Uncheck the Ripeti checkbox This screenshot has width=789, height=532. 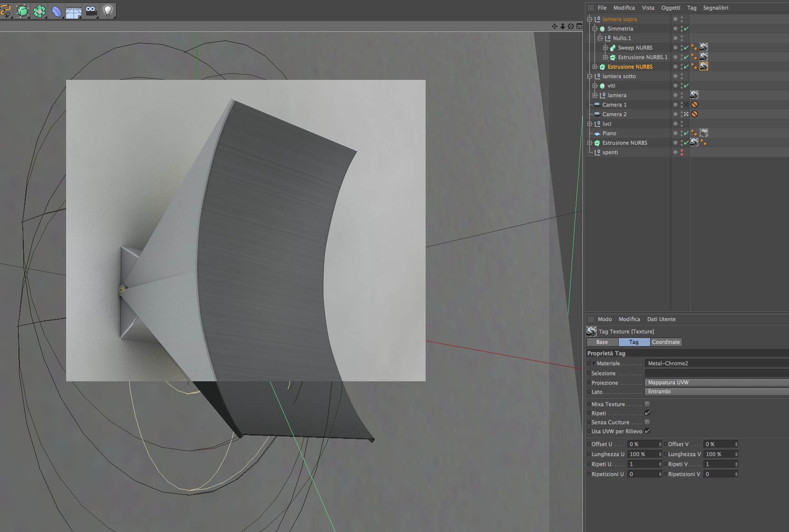[x=647, y=413]
